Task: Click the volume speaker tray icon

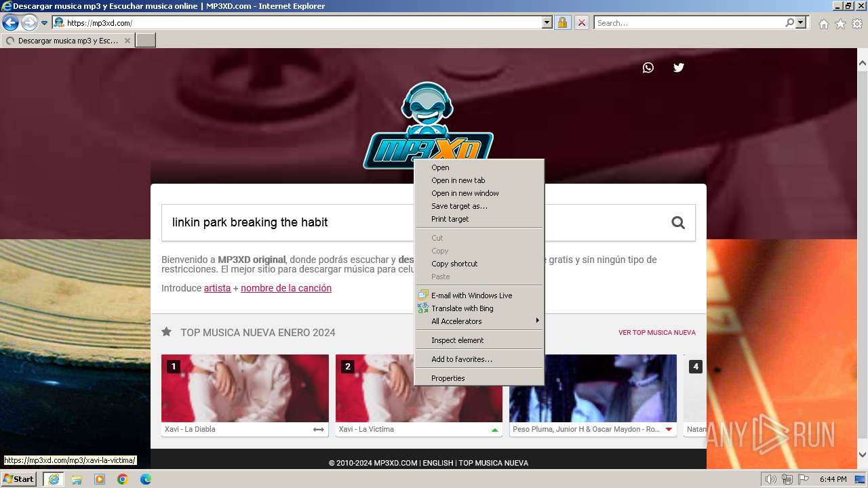Action: (x=771, y=479)
